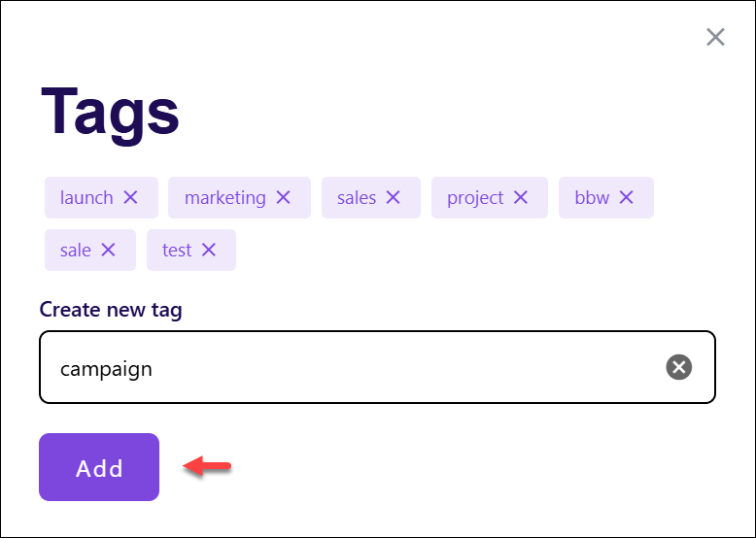
Task: Select the sale tag label
Action: click(x=75, y=250)
